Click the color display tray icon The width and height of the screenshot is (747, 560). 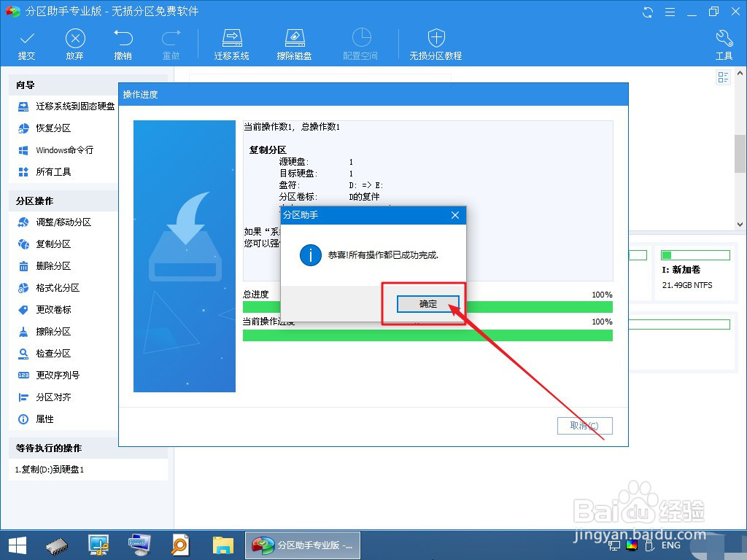(x=632, y=545)
